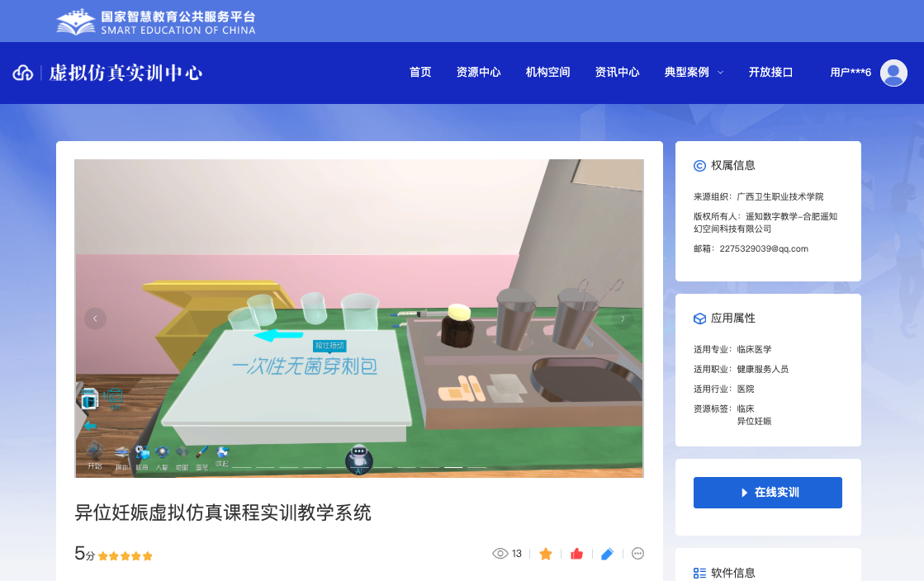Open the 机构空间 navigation item
Viewport: 924px width, 581px height.
click(547, 73)
